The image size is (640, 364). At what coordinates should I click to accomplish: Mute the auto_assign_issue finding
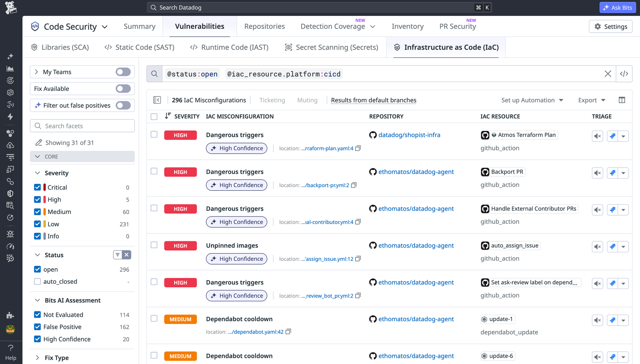[x=598, y=247]
